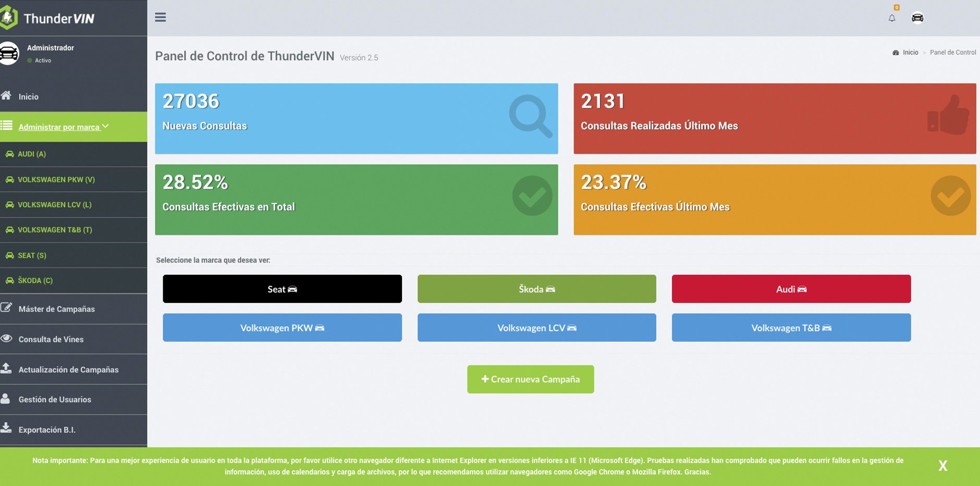Collapse the Administrar por marca menu
980x486 pixels.
[63, 127]
